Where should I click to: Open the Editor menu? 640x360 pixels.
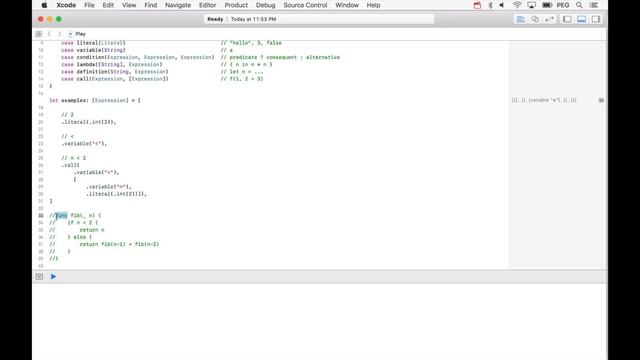tap(207, 5)
